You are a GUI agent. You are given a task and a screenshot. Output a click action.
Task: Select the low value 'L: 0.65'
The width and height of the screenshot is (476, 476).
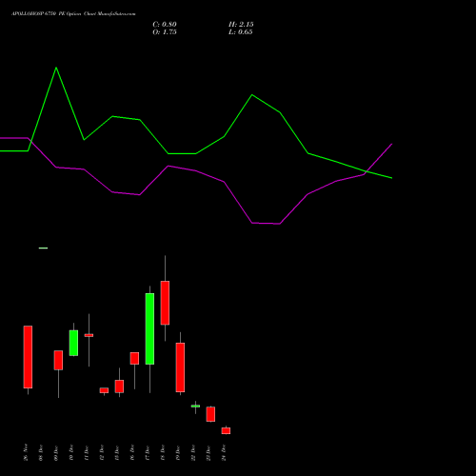pyautogui.click(x=241, y=32)
